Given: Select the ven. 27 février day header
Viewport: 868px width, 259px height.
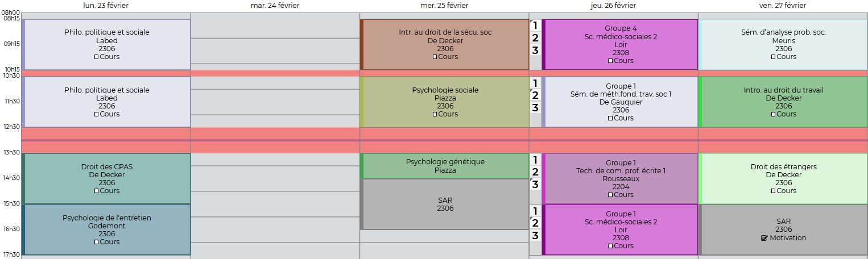Looking at the screenshot, I should pyautogui.click(x=783, y=6).
